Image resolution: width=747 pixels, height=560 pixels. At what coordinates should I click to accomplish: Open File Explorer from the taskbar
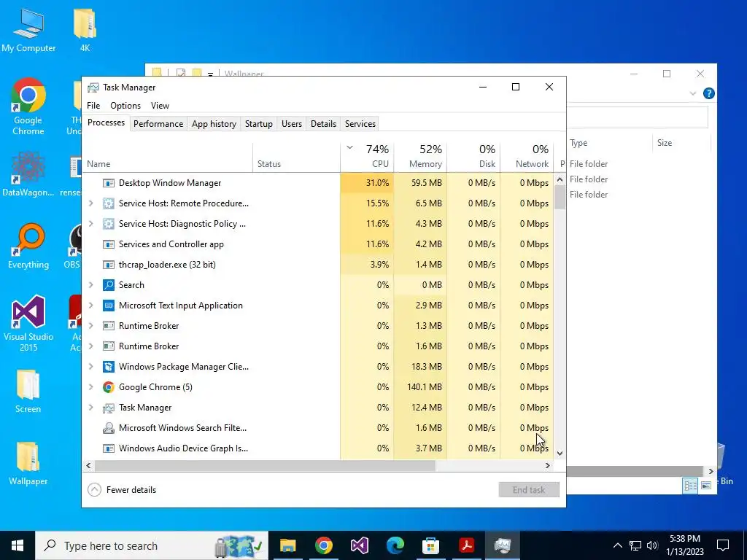[x=287, y=545]
